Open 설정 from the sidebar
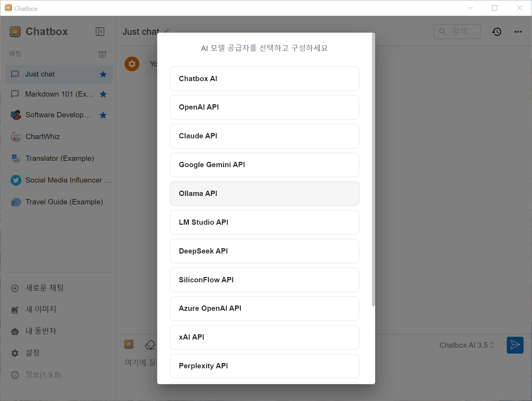Image resolution: width=532 pixels, height=401 pixels. (59, 353)
